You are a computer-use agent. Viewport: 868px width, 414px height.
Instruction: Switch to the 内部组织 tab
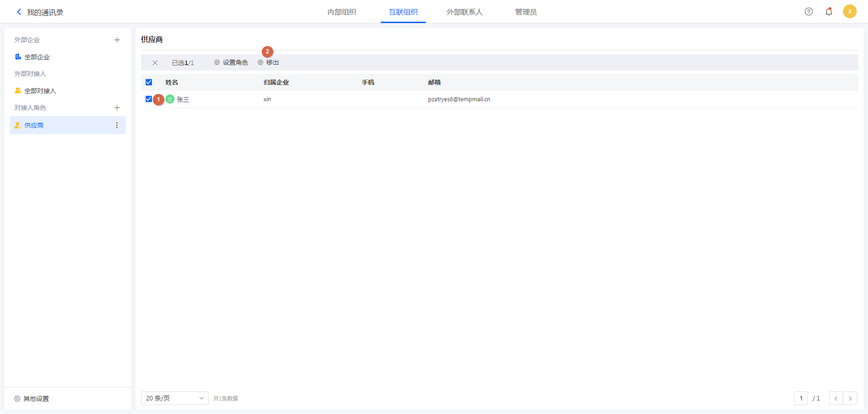click(342, 12)
